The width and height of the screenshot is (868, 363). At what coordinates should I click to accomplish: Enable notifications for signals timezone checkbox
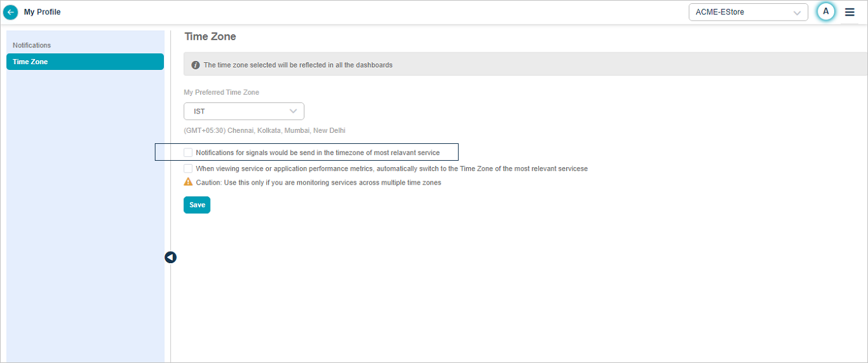click(188, 152)
